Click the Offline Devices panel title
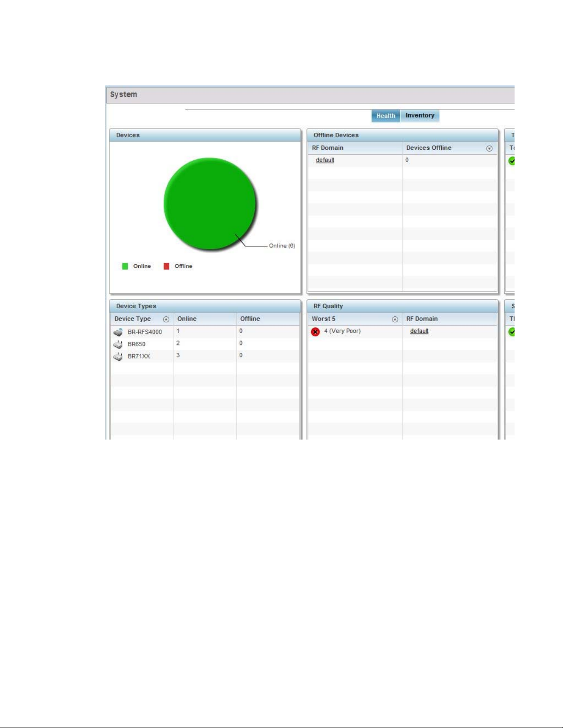Viewport: 563px width, 728px height. point(336,135)
